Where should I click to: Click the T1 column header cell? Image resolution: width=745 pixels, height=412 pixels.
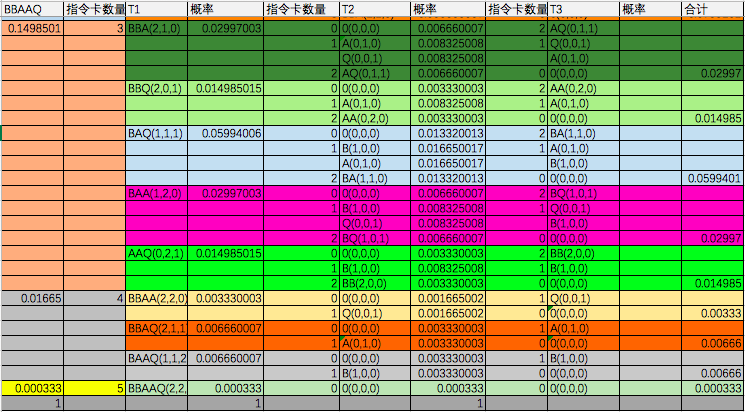(155, 9)
